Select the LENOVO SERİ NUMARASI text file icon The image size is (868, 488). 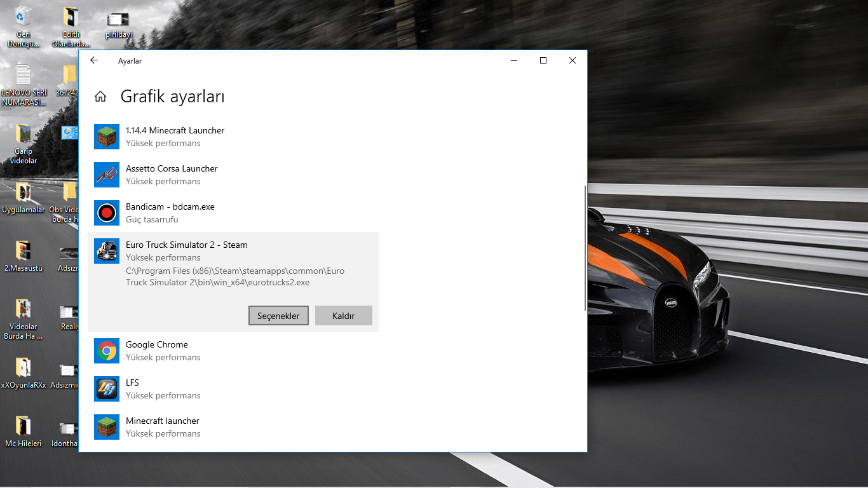coord(24,85)
